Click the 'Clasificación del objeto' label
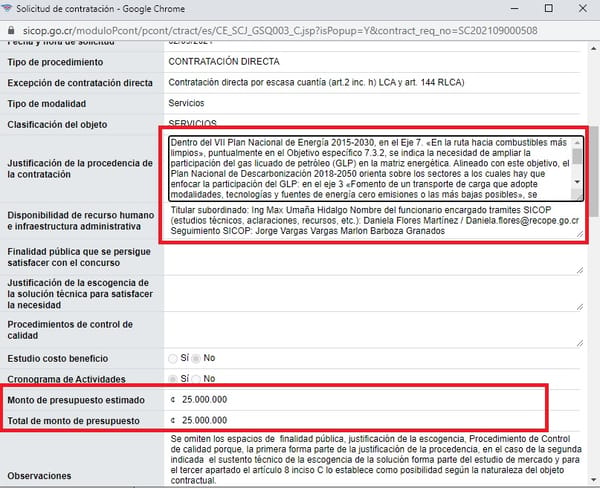 [x=57, y=124]
